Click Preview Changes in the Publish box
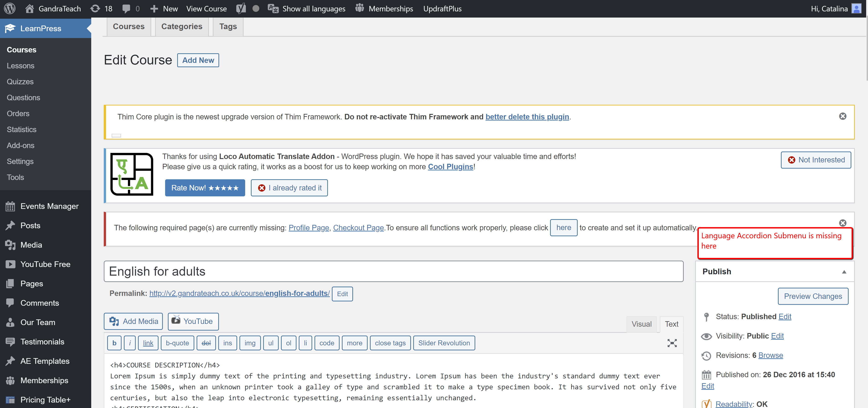The image size is (868, 408). (813, 296)
